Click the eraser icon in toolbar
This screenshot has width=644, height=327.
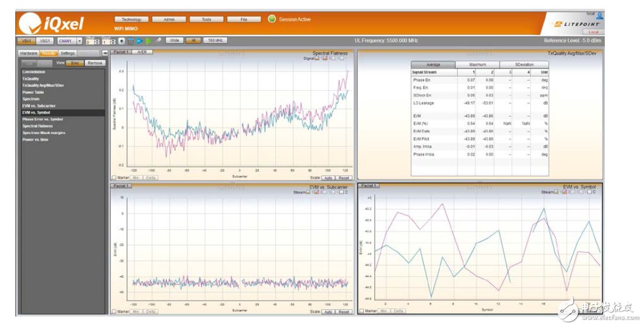click(159, 41)
